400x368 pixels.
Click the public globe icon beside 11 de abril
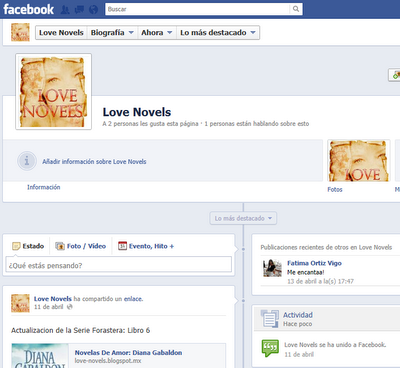point(70,307)
